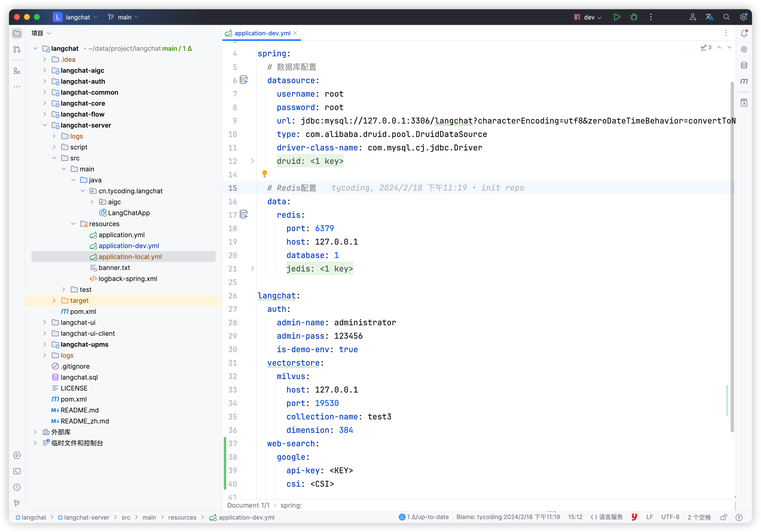761x532 pixels.
Task: Toggle read-only lock icon in status bar
Action: 724,517
